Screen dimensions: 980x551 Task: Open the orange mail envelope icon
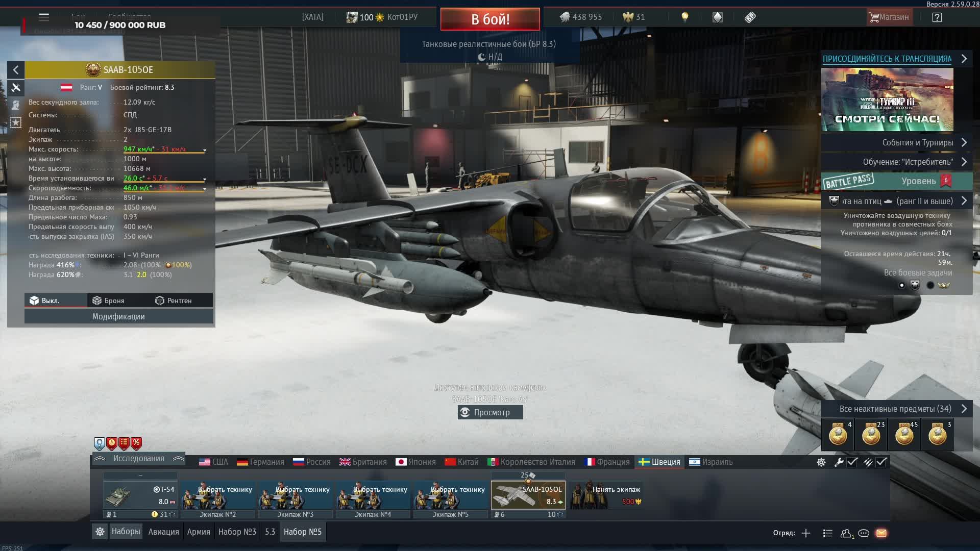881,533
